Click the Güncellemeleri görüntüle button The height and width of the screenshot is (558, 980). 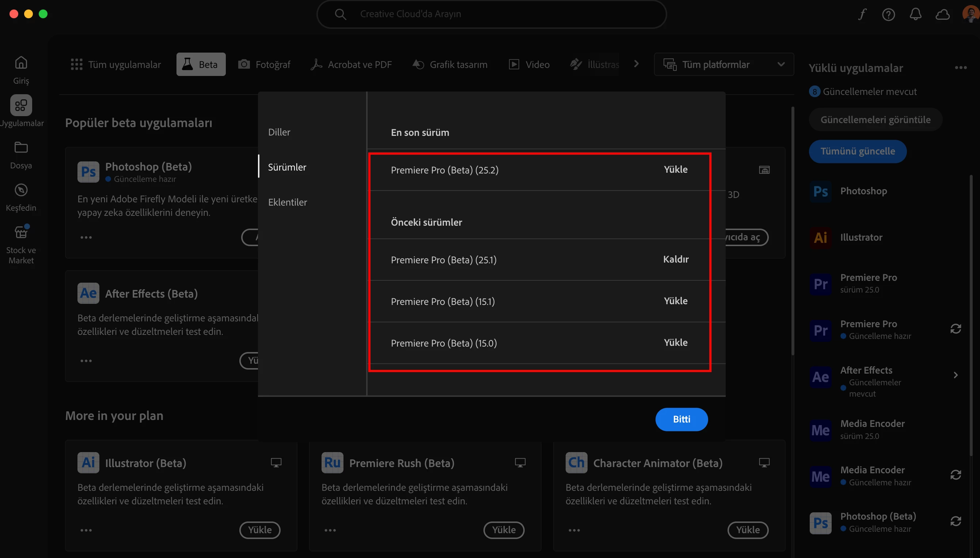875,119
